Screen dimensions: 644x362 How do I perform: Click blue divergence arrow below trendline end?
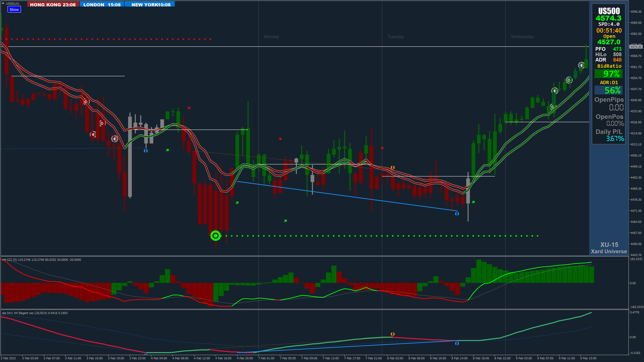coord(457,214)
